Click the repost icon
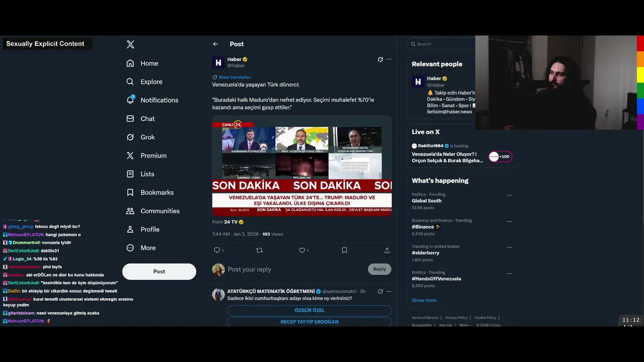This screenshot has width=644, height=362. point(260,250)
